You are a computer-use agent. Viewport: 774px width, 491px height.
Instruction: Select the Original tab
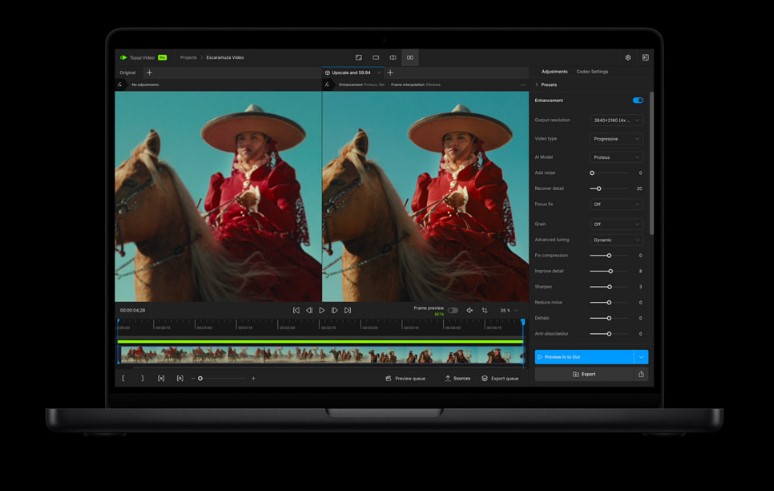(x=128, y=73)
